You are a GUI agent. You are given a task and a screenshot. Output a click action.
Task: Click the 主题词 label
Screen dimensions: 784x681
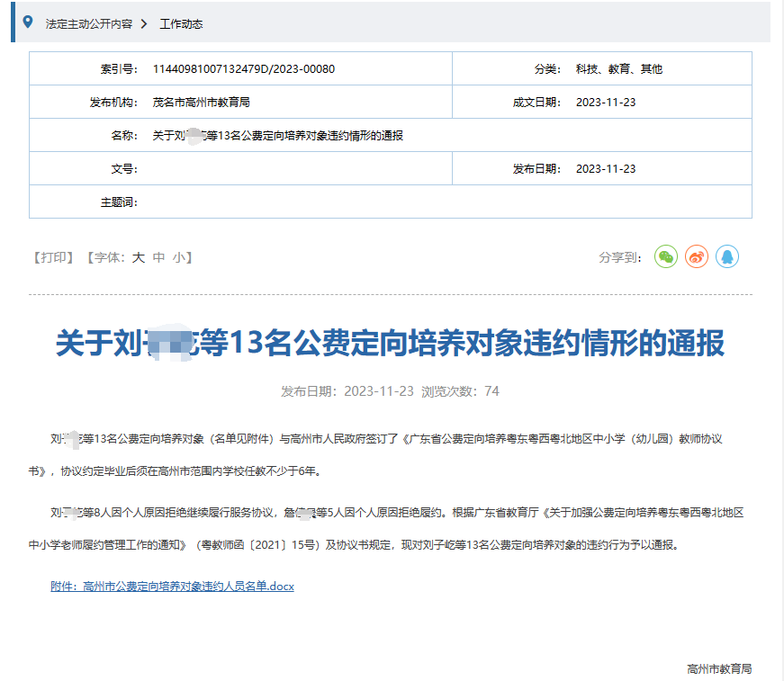[x=119, y=202]
